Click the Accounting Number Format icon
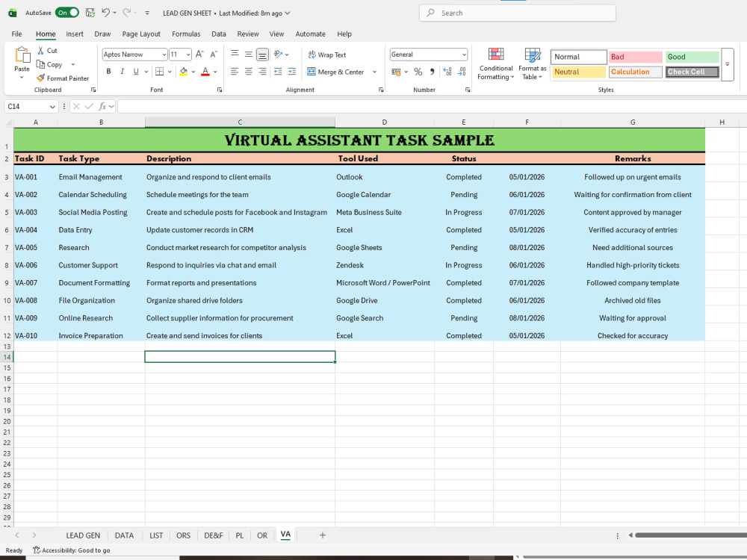The height and width of the screenshot is (560, 747). pos(396,72)
